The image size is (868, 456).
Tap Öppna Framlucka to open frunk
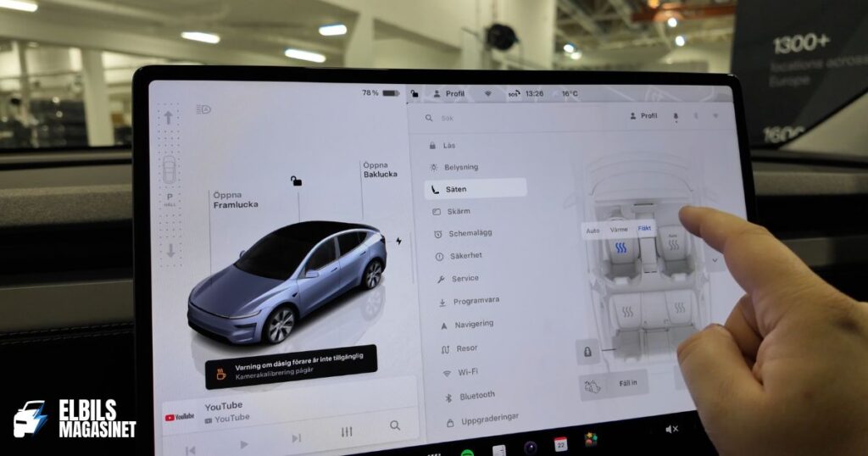[235, 199]
